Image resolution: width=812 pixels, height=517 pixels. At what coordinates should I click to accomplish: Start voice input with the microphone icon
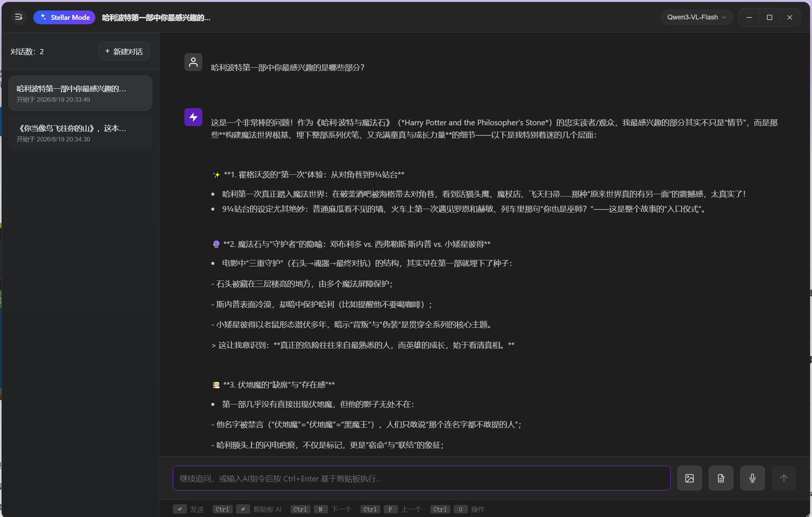coord(753,478)
